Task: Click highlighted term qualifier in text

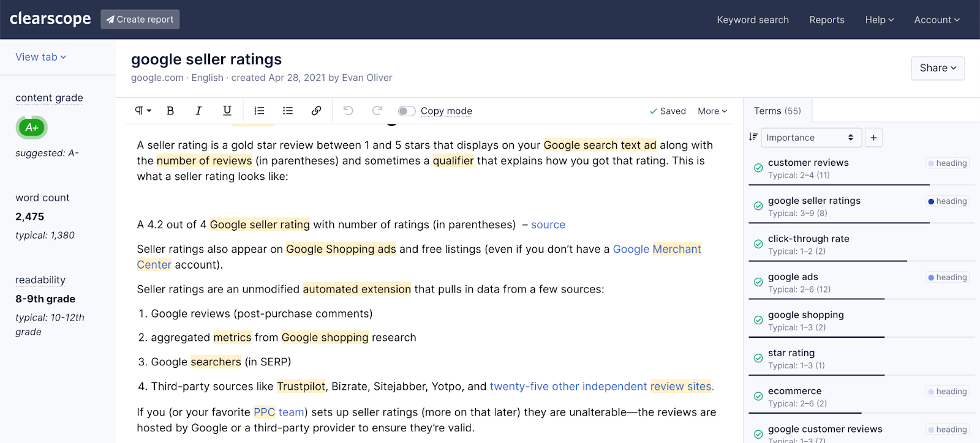Action: [x=453, y=161]
